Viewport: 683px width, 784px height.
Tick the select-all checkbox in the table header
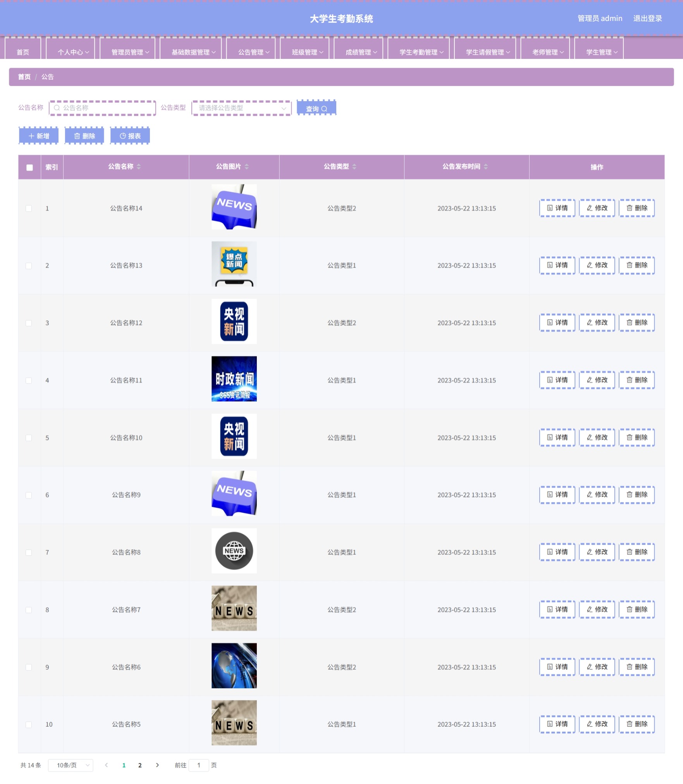[x=29, y=167]
